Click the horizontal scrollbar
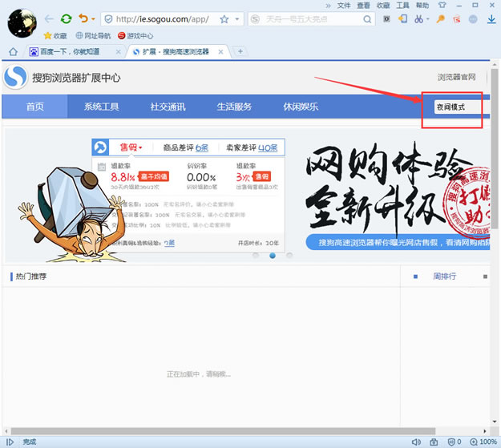Viewport: 501px width, 448px height. (x=223, y=431)
